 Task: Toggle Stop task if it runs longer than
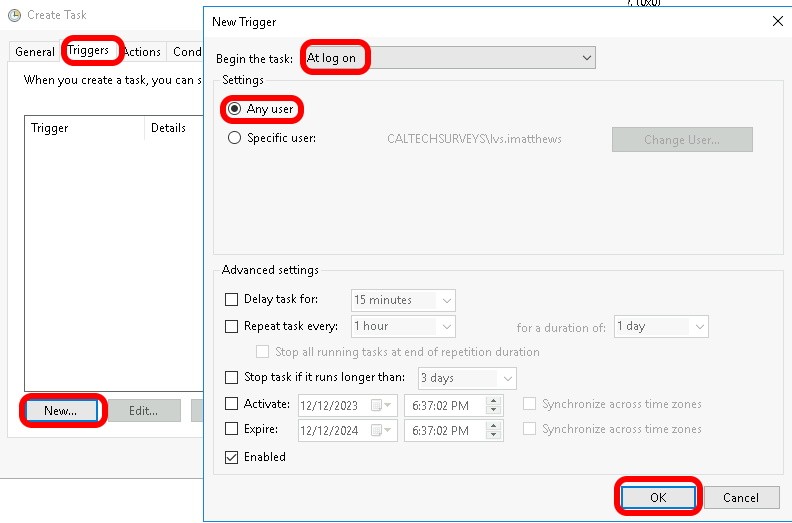coord(232,377)
